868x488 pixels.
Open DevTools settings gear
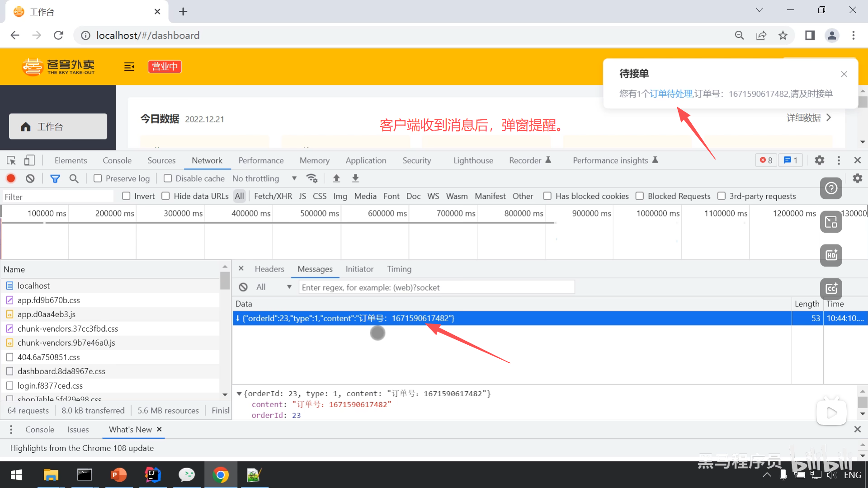(x=819, y=160)
